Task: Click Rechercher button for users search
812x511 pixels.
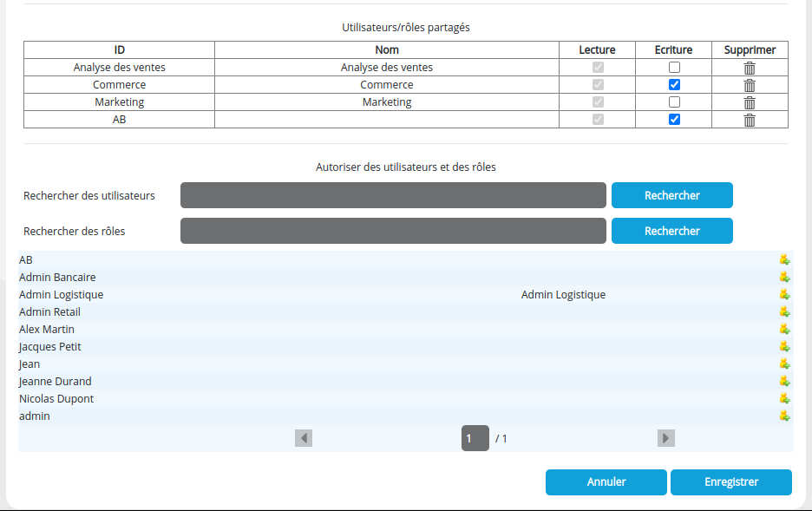Action: click(x=671, y=195)
